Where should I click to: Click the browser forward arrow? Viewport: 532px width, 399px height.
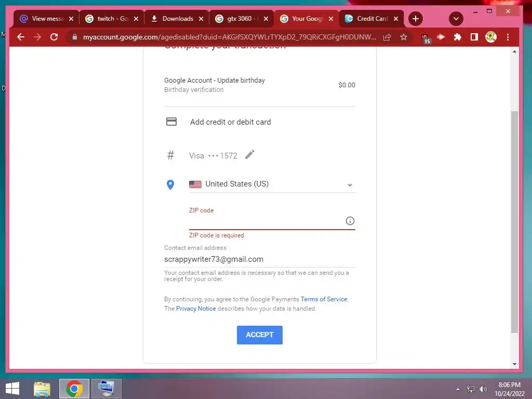tap(37, 37)
